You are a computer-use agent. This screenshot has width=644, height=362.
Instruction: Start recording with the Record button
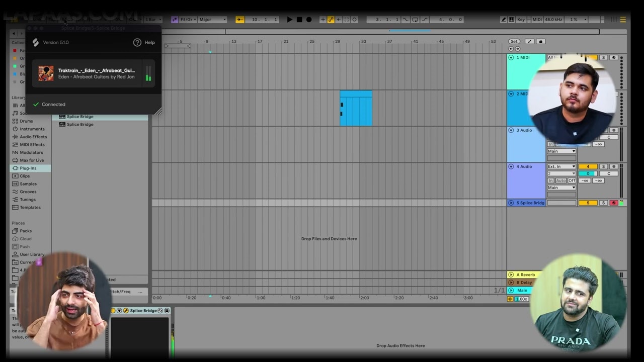click(x=309, y=20)
